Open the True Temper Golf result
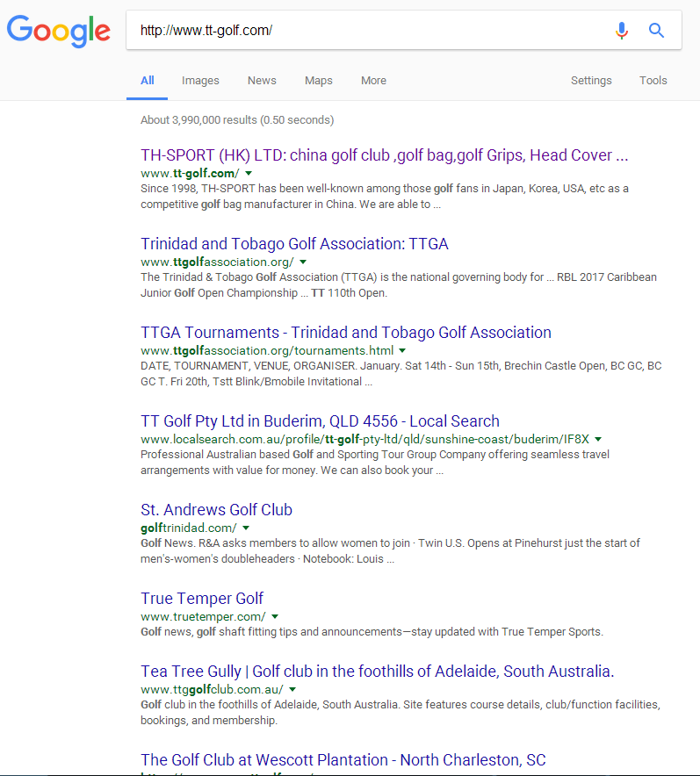 [x=202, y=599]
